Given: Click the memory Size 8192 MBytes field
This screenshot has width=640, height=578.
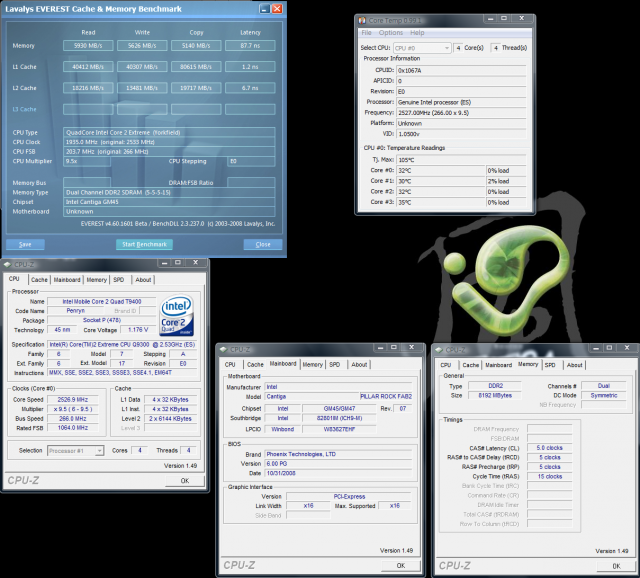Looking at the screenshot, I should (x=495, y=395).
